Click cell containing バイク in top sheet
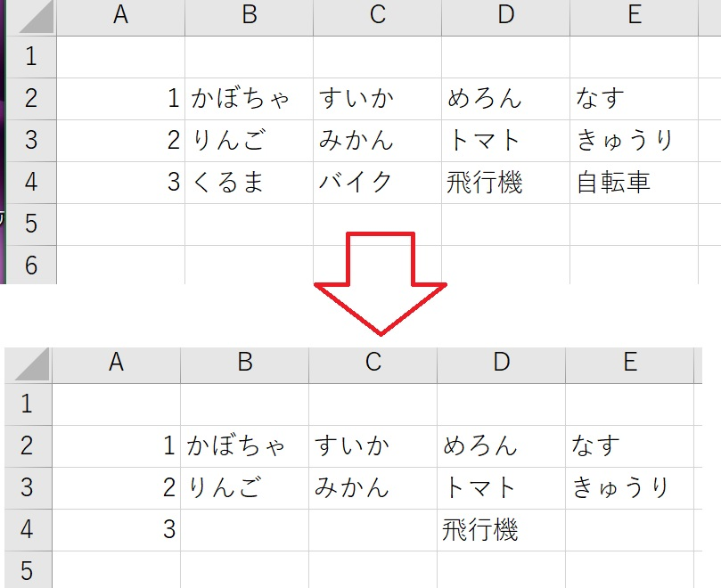 (x=378, y=183)
